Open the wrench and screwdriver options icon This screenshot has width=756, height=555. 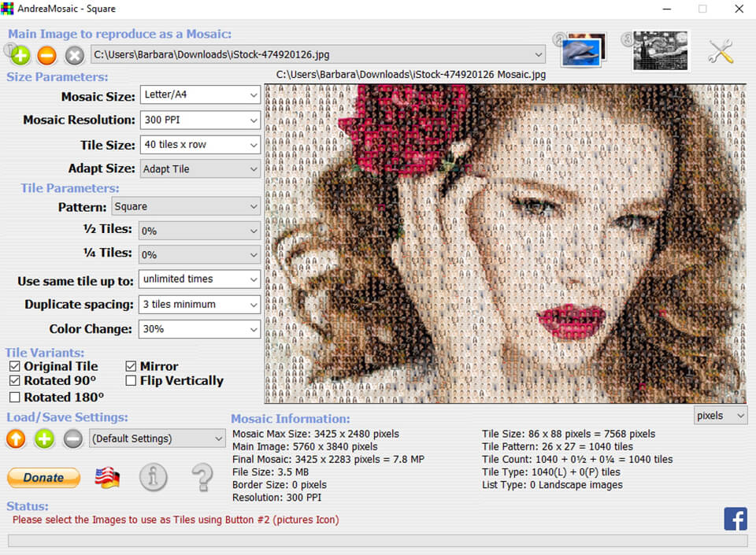coord(721,51)
